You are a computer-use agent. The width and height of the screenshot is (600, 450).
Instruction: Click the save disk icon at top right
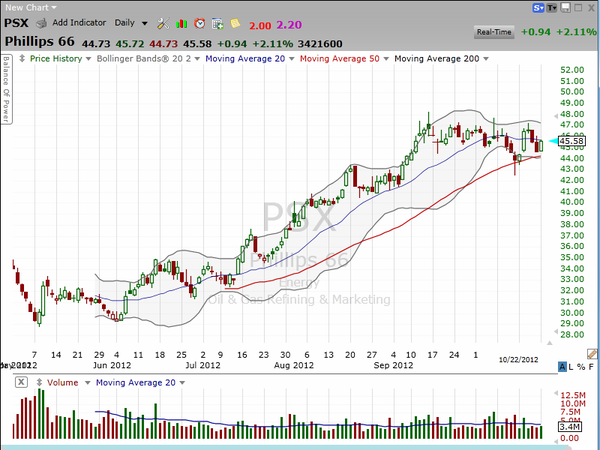[x=565, y=8]
